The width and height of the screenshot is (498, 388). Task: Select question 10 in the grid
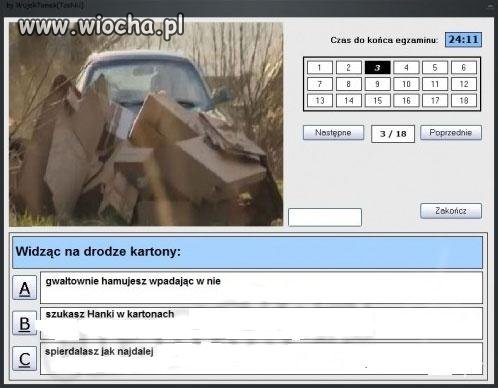[x=406, y=84]
